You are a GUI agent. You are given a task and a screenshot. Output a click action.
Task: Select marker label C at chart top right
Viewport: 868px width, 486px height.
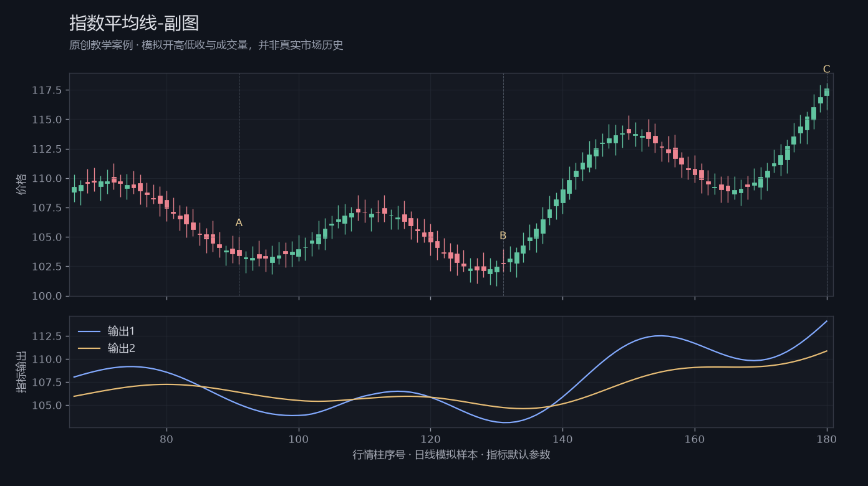[827, 69]
